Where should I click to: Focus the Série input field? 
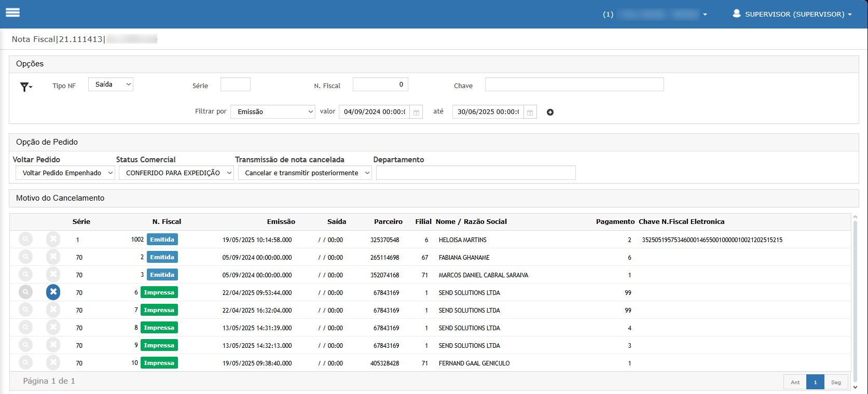click(x=236, y=85)
